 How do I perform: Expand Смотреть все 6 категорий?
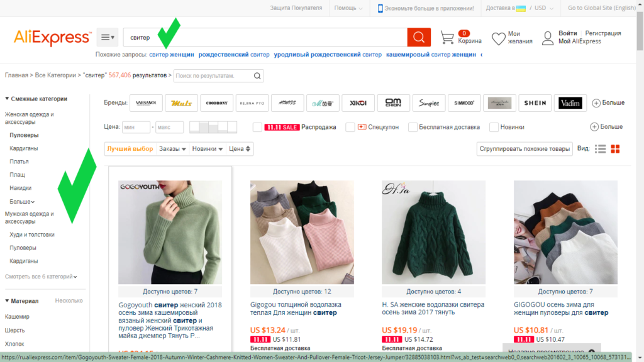pos(41,277)
